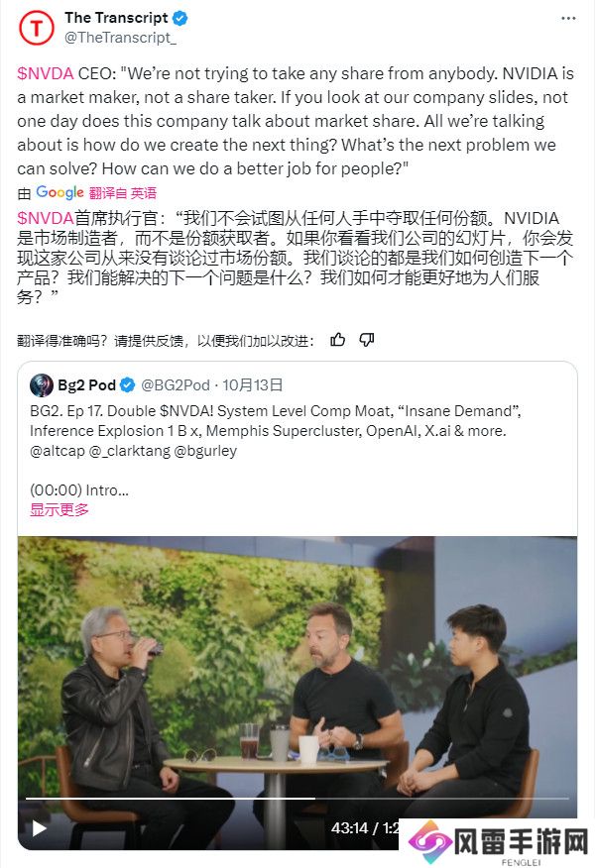Open the three-dot more options menu
Screen dimensions: 597x868
pyautogui.click(x=568, y=18)
